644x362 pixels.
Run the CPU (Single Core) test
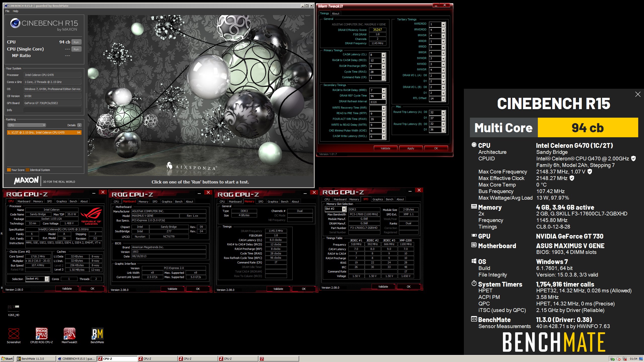point(76,49)
